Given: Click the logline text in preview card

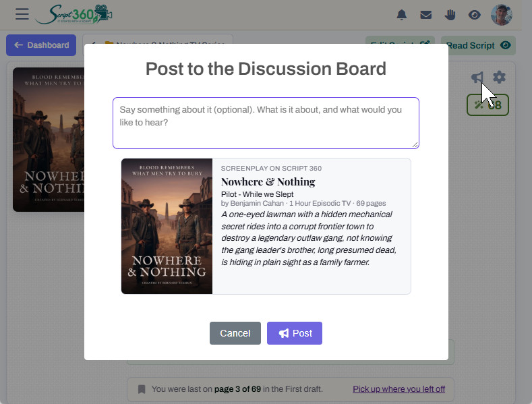Looking at the screenshot, I should (x=309, y=238).
